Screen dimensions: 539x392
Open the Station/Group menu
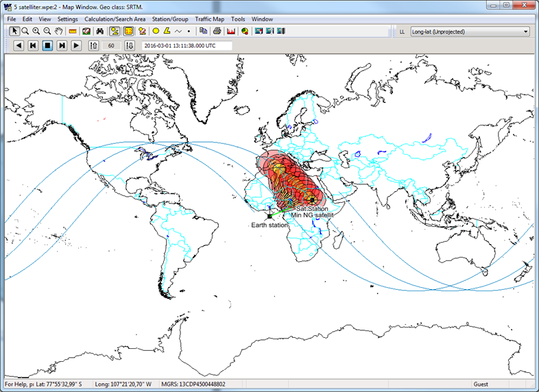click(170, 19)
